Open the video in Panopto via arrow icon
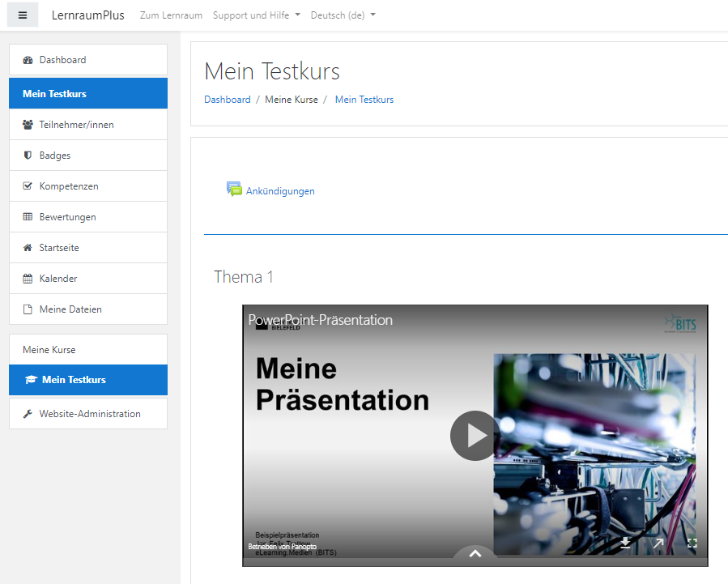Viewport: 728px width, 584px height. pyautogui.click(x=658, y=543)
